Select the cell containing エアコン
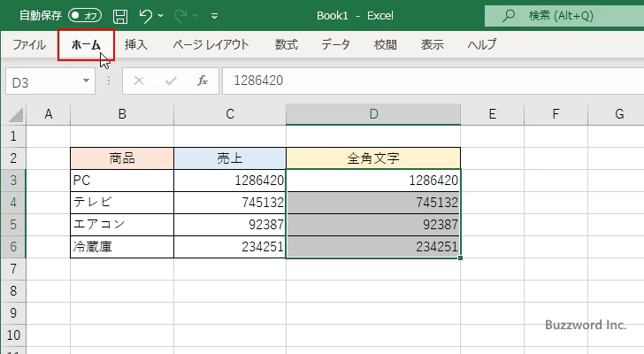 tap(122, 225)
